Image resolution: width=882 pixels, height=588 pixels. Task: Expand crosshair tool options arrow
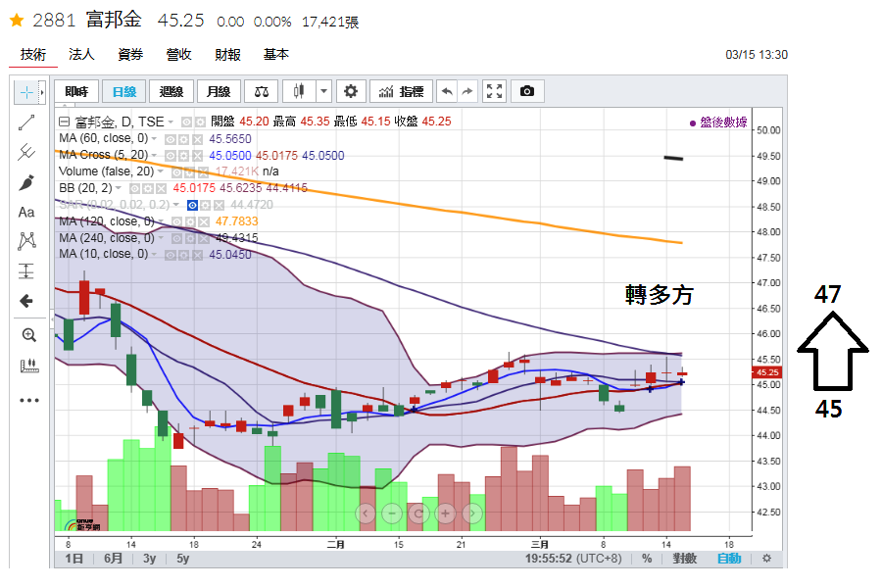pyautogui.click(x=41, y=92)
